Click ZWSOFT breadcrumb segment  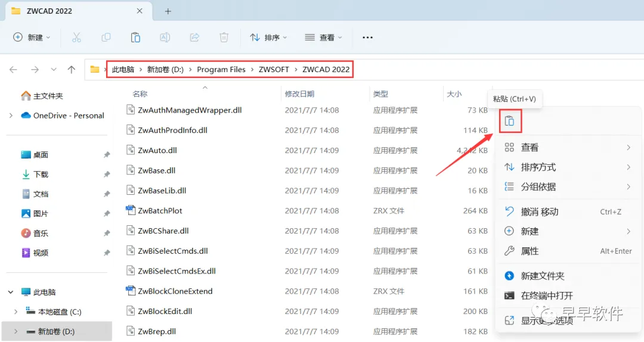tap(274, 69)
